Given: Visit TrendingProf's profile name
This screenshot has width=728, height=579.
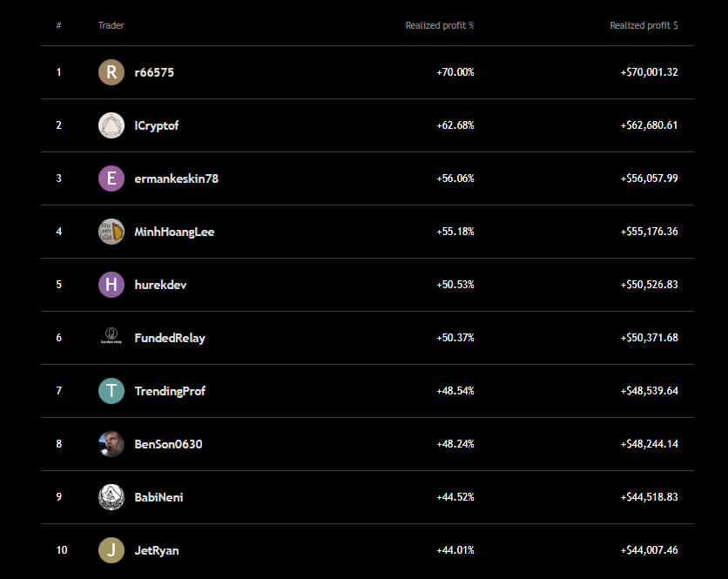Looking at the screenshot, I should coord(170,391).
